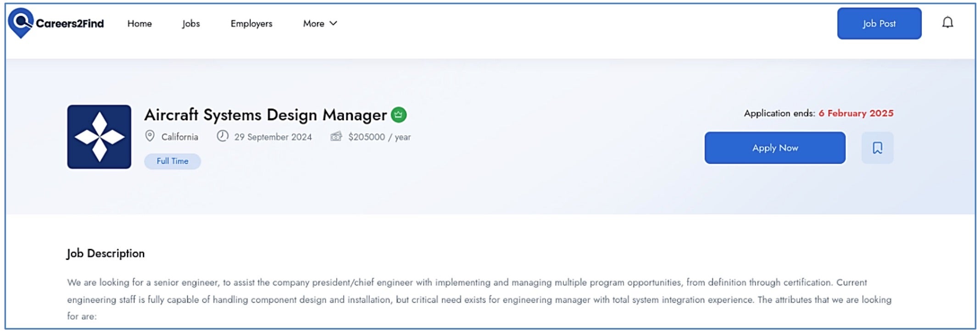Expand the More dropdown chevron
The image size is (980, 333).
[x=334, y=23]
